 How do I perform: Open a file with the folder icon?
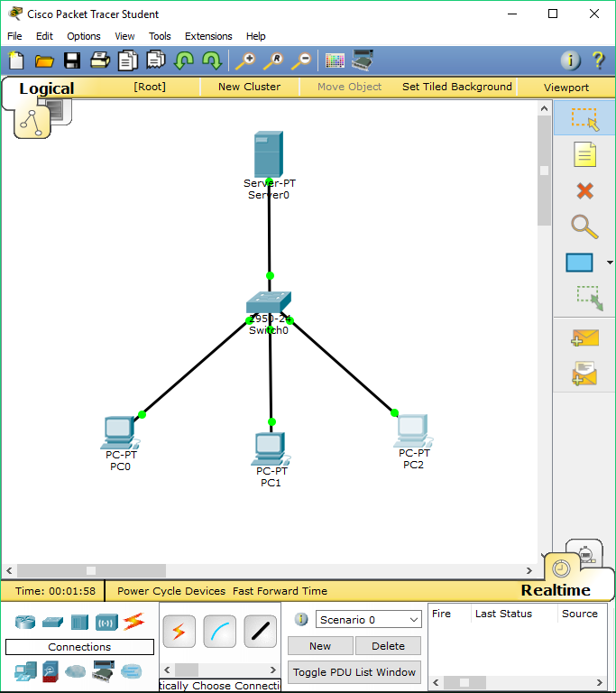pyautogui.click(x=44, y=60)
